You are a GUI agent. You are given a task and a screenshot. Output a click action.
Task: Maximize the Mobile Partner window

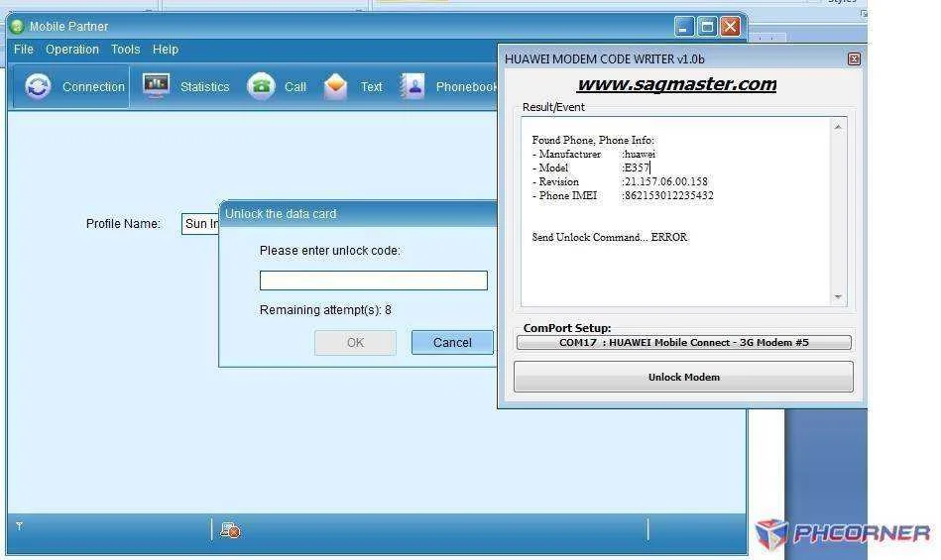707,27
